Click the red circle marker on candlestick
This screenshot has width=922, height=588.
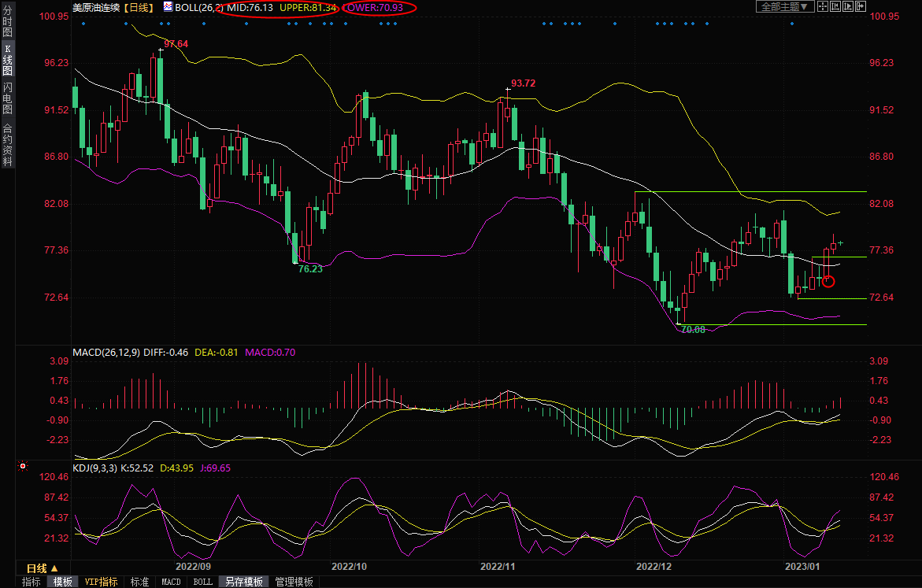coord(828,281)
